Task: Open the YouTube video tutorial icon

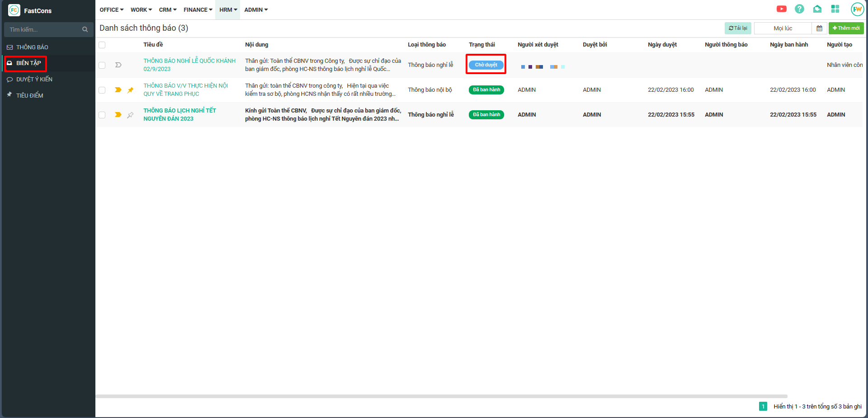Action: [782, 9]
